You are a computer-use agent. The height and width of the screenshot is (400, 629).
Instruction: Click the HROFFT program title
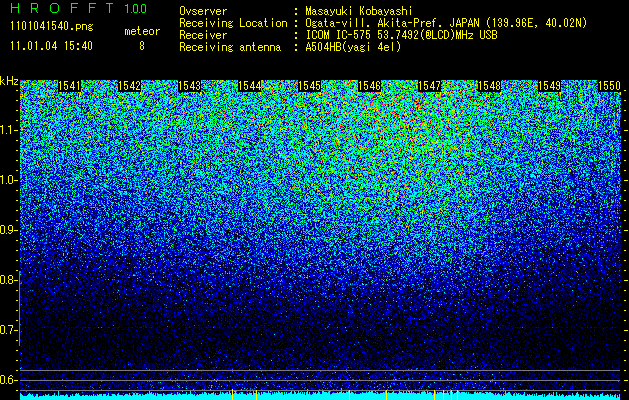[x=62, y=8]
